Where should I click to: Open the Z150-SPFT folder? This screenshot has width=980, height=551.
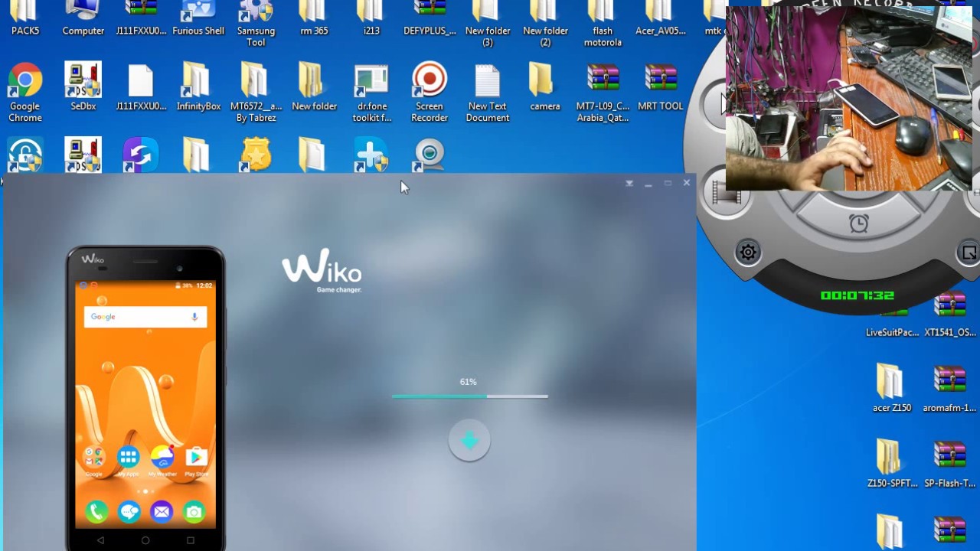coord(892,463)
